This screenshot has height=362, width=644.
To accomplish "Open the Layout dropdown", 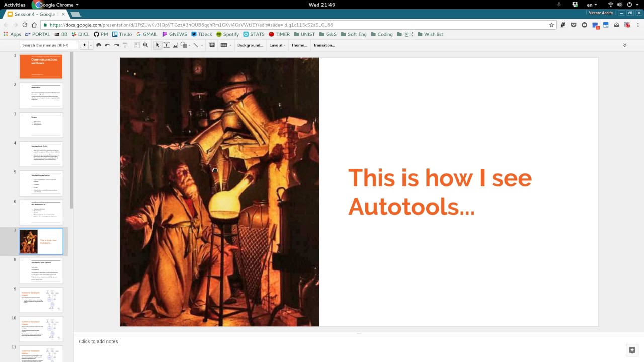I will point(277,45).
